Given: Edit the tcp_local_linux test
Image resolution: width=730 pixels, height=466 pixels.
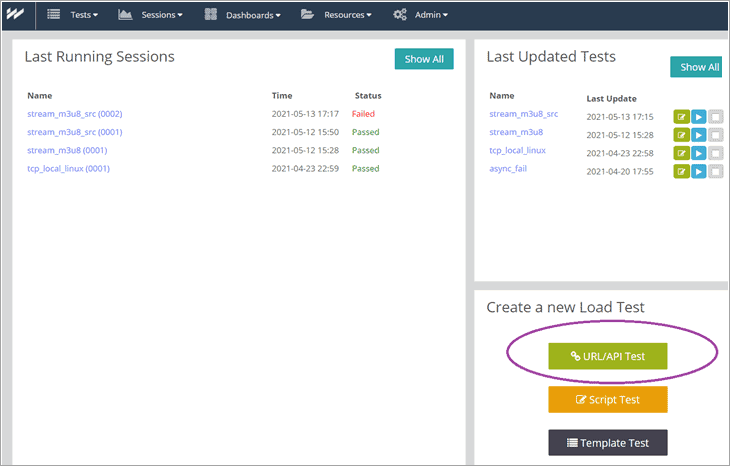Looking at the screenshot, I should tap(681, 153).
